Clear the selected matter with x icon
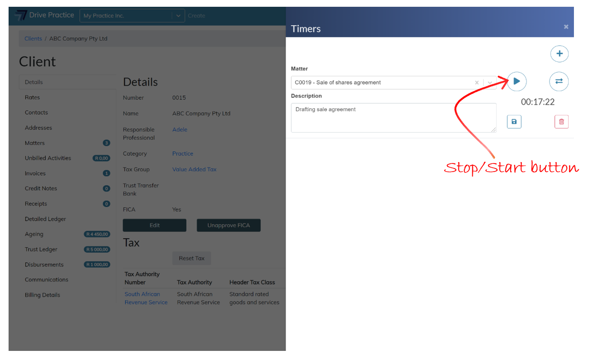 [477, 83]
